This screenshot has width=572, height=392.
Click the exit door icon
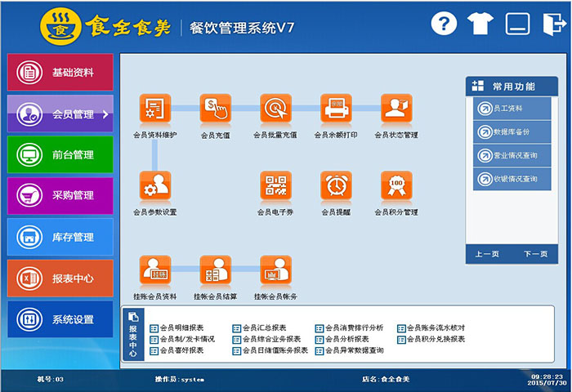pos(554,24)
